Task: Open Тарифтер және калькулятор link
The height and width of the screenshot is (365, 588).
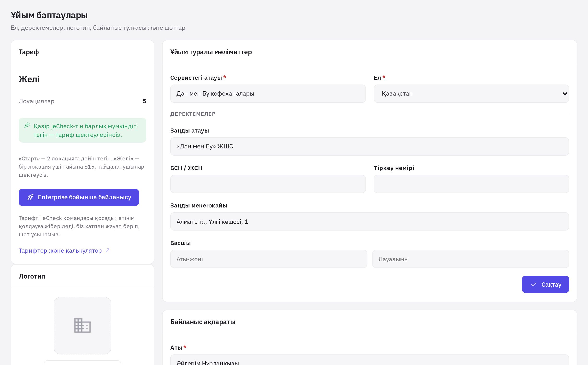Action: pos(64,250)
